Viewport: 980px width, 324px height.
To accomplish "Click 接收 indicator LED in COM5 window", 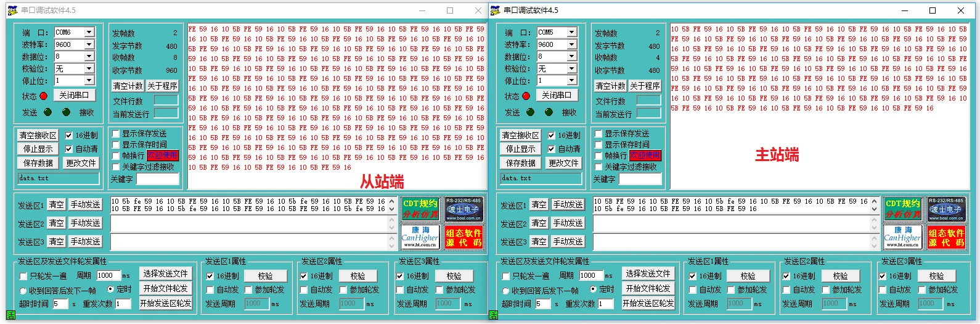I will click(549, 112).
